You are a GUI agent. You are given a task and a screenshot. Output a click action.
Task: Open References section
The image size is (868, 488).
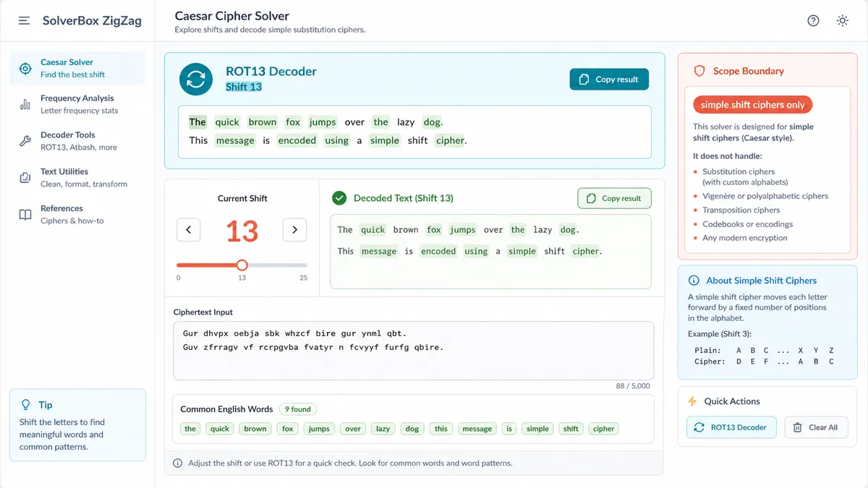pos(78,215)
